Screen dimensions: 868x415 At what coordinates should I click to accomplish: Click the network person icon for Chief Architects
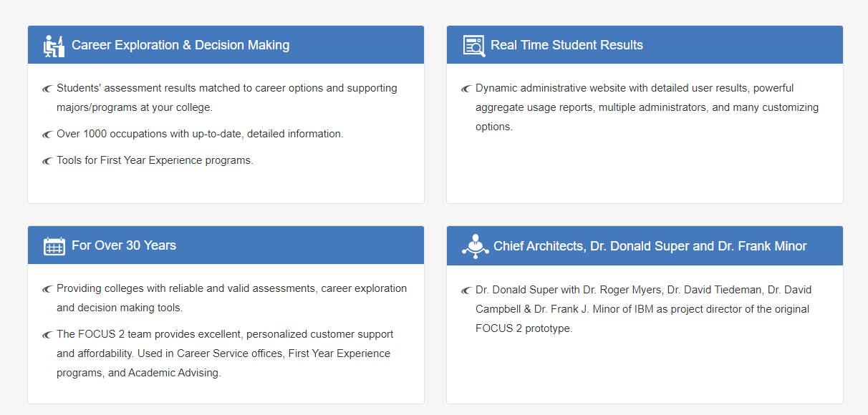coord(474,246)
